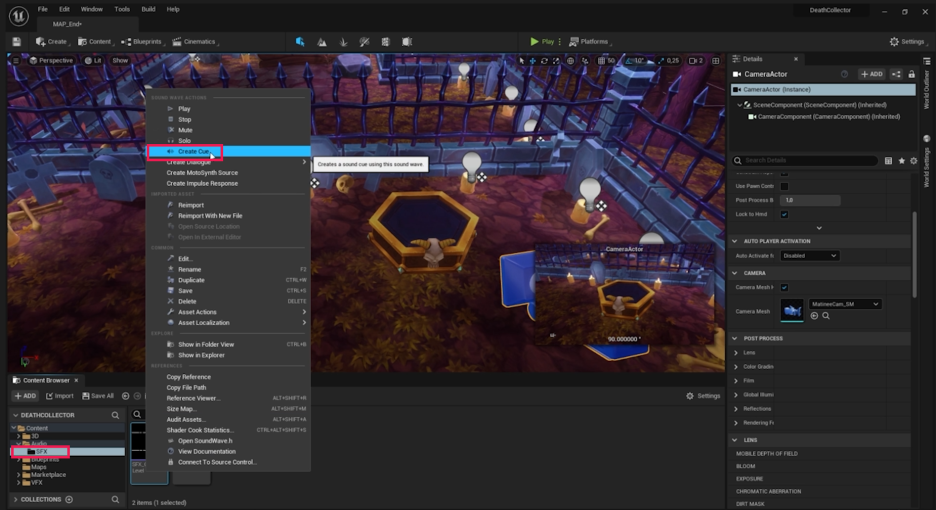Expand the 3D folder in tree

19,436
